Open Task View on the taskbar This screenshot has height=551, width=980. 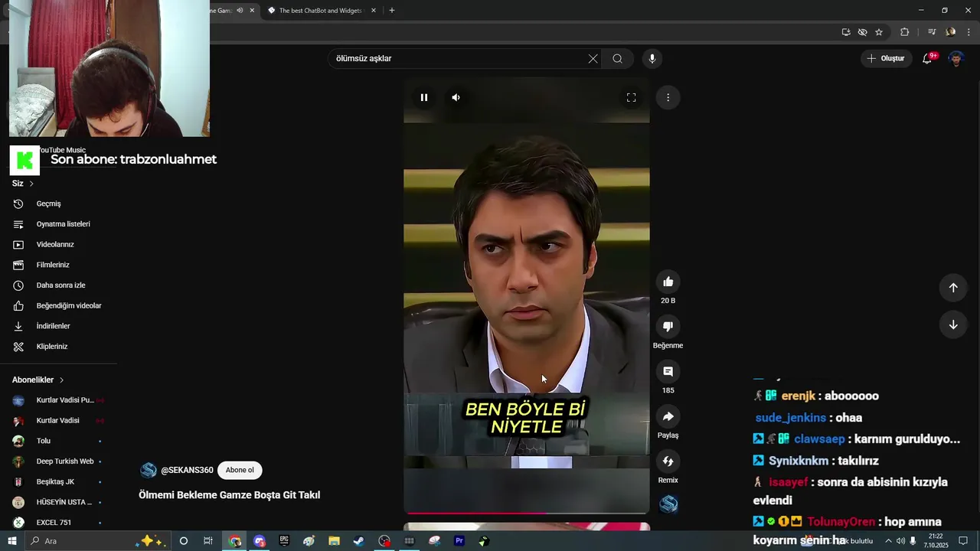(208, 541)
